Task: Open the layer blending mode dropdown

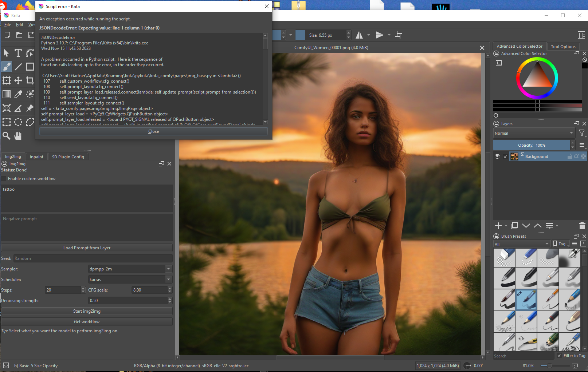Action: 534,133
